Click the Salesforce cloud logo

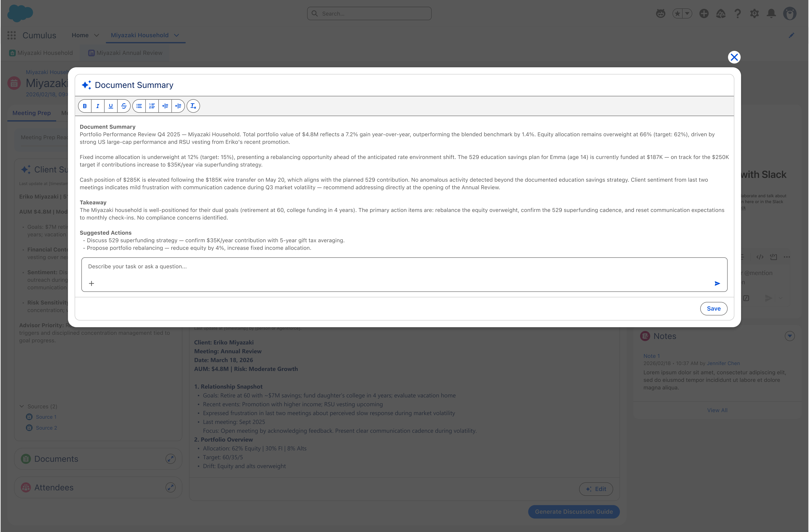(20, 14)
